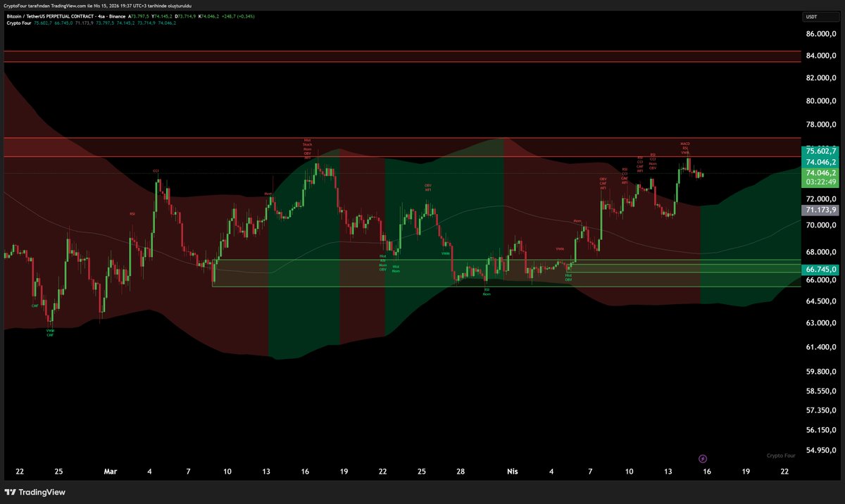The image size is (845, 504).
Task: Click the 80.000,0 price axis label
Action: point(821,101)
